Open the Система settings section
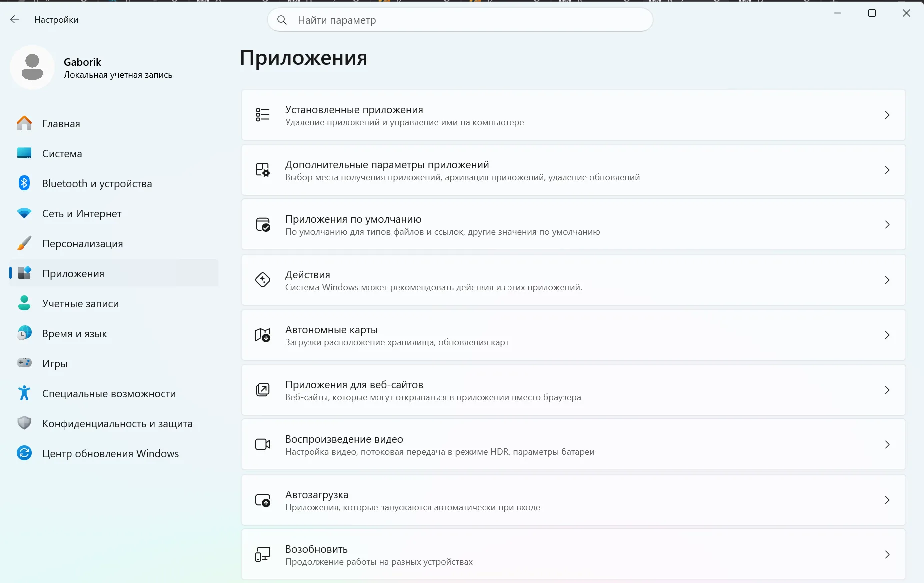The width and height of the screenshot is (924, 583). pos(114,153)
